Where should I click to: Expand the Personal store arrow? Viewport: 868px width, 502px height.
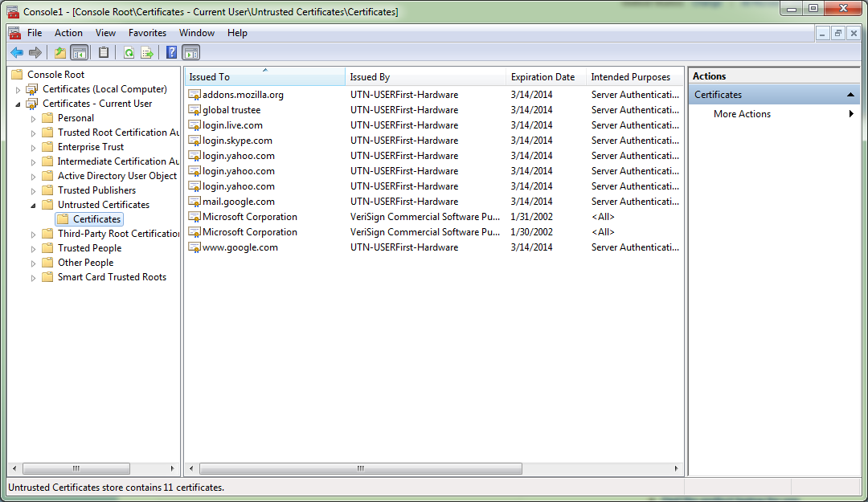click(x=33, y=118)
